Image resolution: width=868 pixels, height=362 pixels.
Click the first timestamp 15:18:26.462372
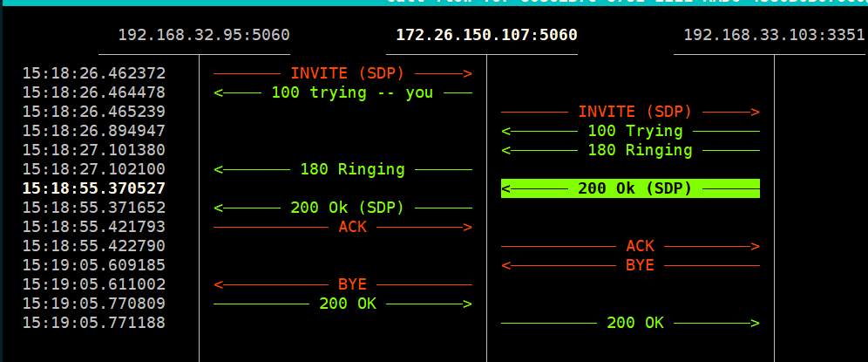pyautogui.click(x=94, y=73)
